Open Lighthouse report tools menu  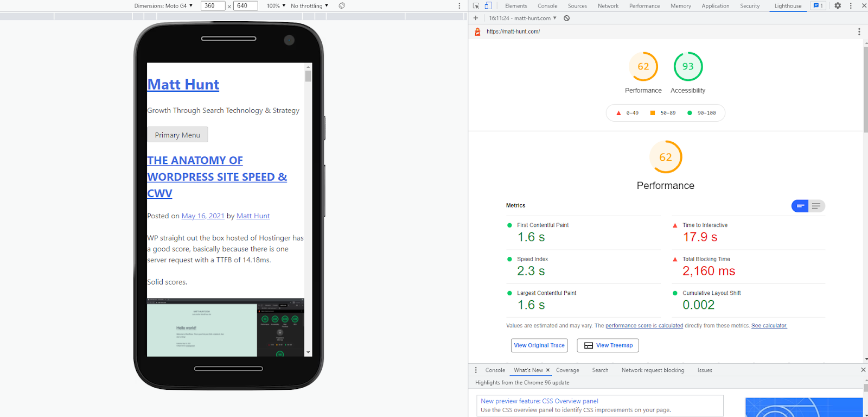tap(859, 31)
